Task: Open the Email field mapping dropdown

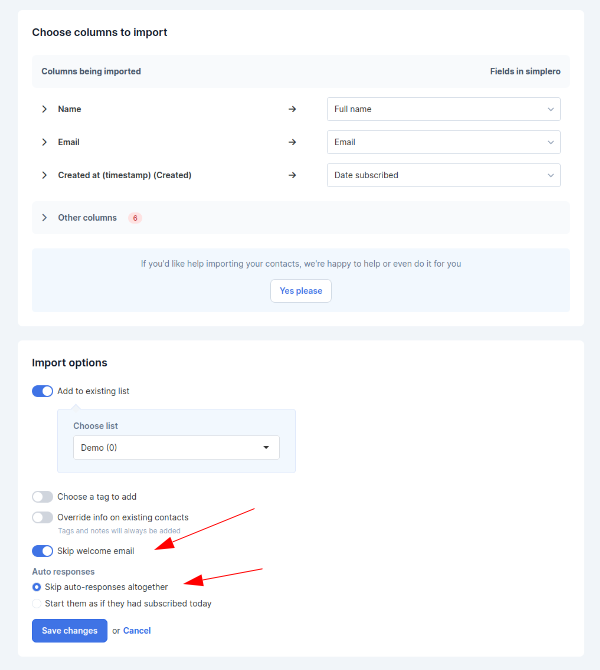Action: [444, 142]
